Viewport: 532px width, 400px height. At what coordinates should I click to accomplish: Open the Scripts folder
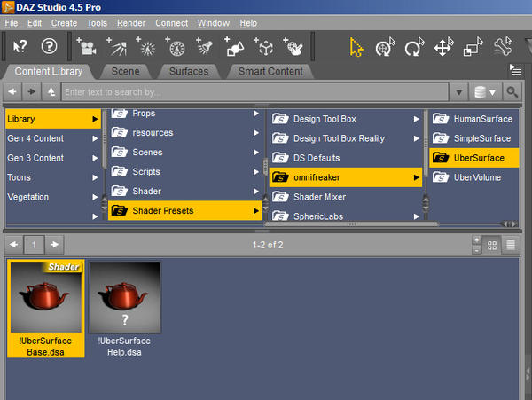[185, 172]
